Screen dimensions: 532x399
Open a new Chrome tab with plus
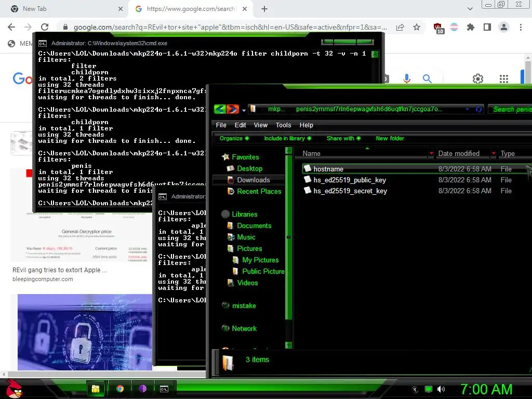[x=264, y=9]
